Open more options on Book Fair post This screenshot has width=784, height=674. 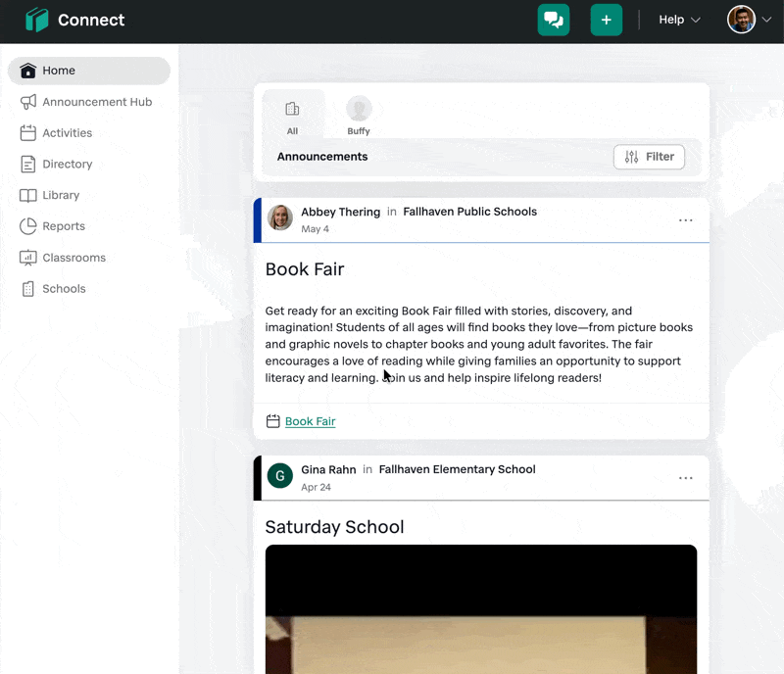[685, 220]
